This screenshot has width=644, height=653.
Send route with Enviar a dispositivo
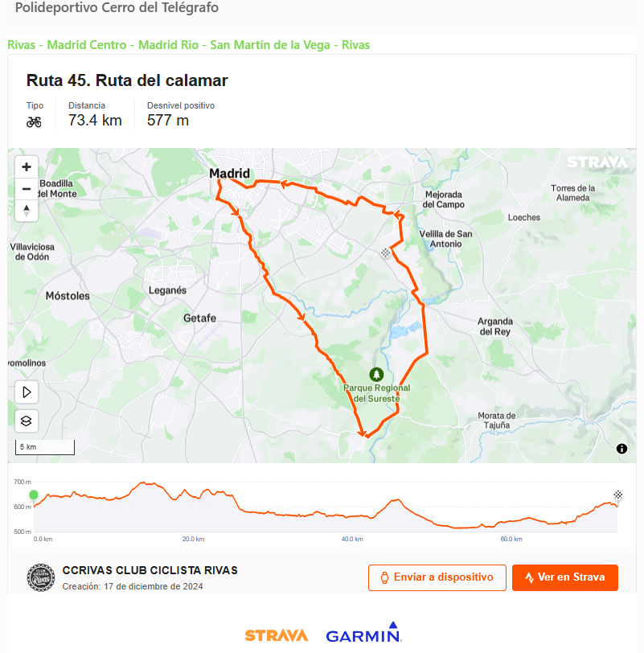(437, 577)
